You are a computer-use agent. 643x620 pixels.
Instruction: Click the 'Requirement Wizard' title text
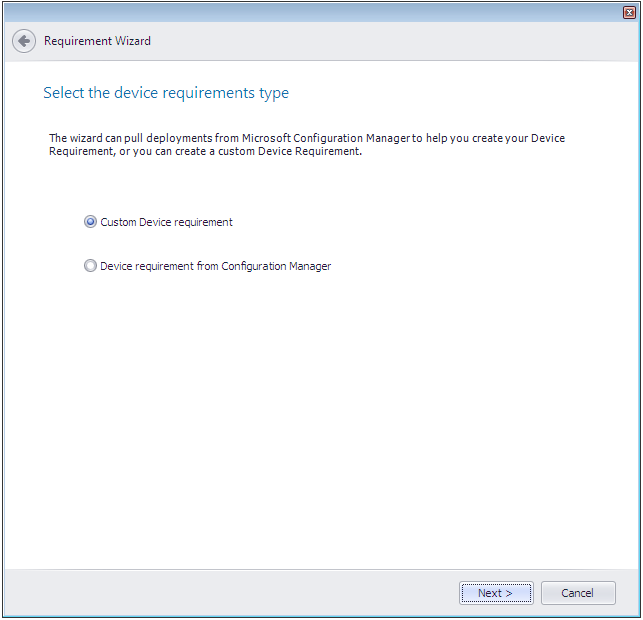click(x=97, y=41)
